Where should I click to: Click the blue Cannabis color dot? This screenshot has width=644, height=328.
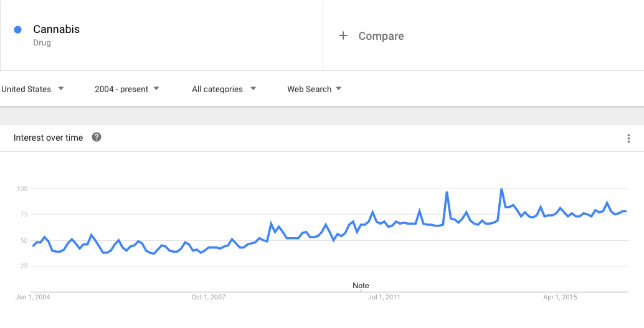(x=18, y=29)
